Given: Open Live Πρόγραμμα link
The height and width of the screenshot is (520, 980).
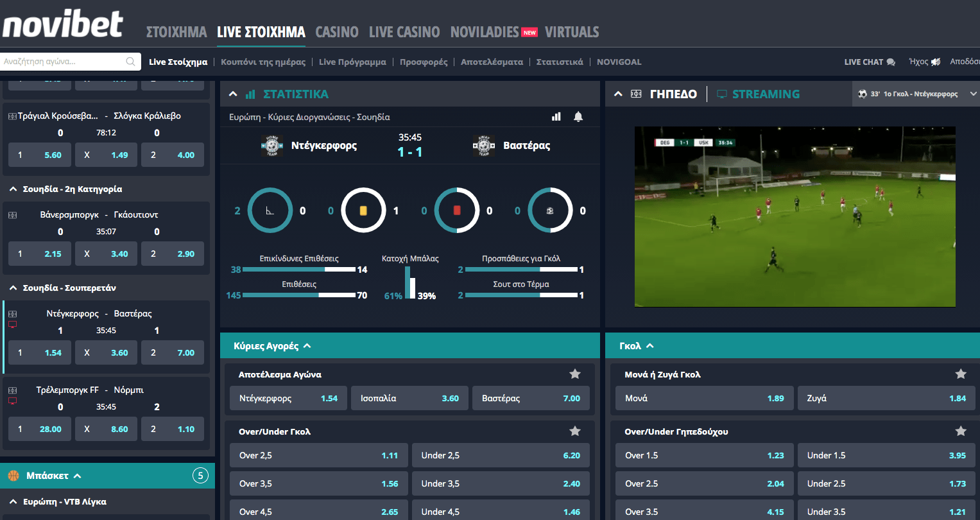Looking at the screenshot, I should point(352,62).
